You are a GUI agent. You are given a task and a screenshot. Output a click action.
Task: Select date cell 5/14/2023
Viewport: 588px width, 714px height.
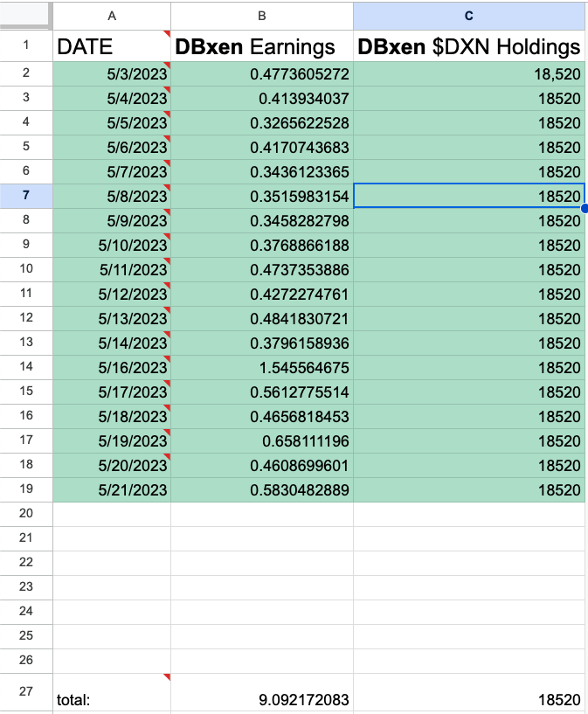112,343
